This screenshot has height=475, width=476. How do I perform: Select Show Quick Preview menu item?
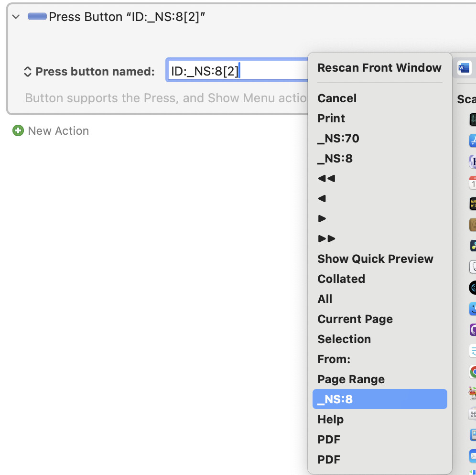point(375,259)
